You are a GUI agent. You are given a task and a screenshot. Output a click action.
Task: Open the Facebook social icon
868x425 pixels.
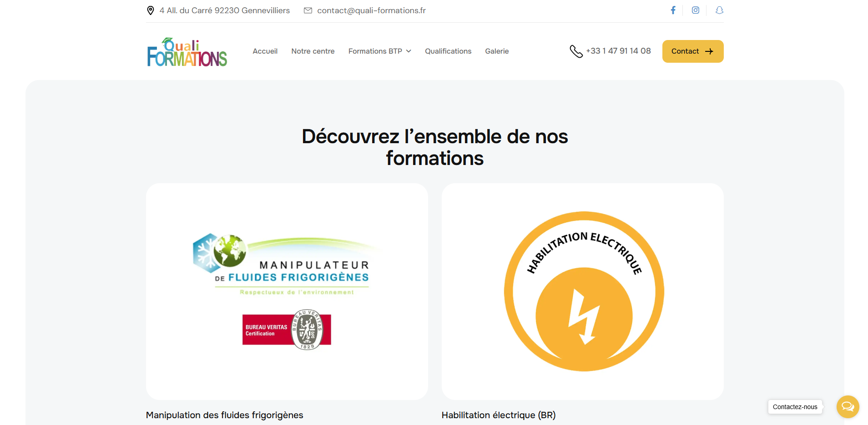coord(673,10)
